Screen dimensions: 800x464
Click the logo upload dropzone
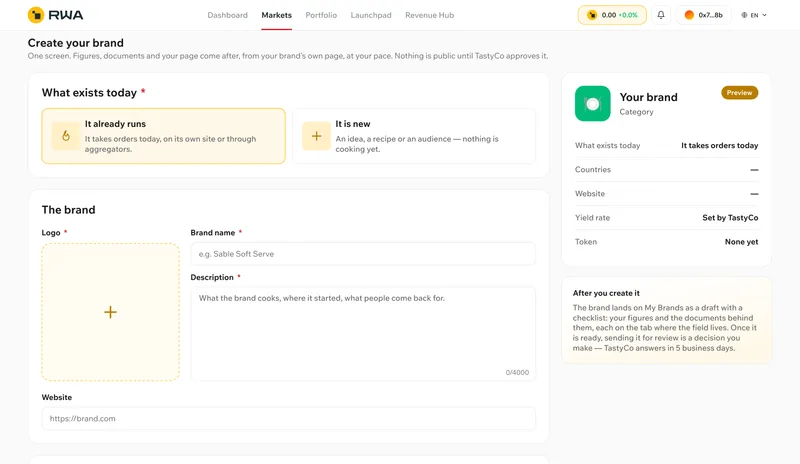[x=110, y=312]
